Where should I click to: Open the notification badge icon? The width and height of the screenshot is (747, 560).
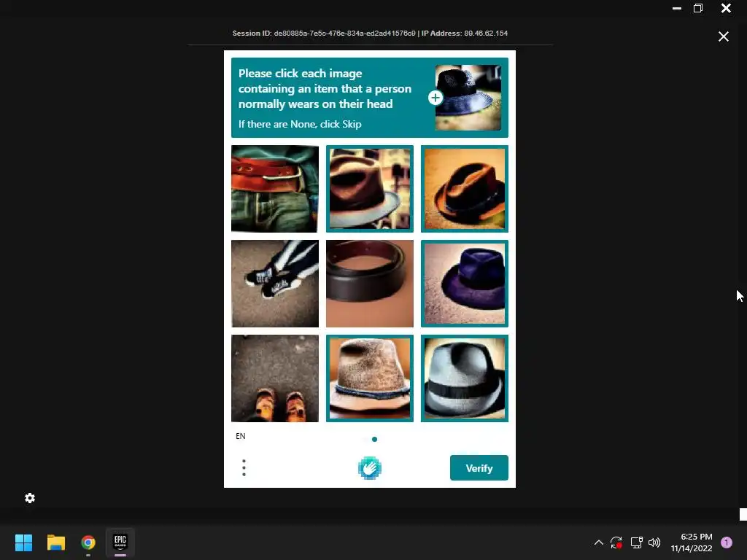pos(727,542)
